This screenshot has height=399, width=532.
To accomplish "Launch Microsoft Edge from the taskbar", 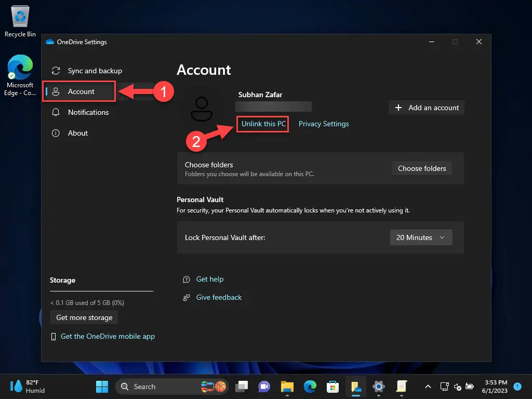I will click(x=310, y=387).
